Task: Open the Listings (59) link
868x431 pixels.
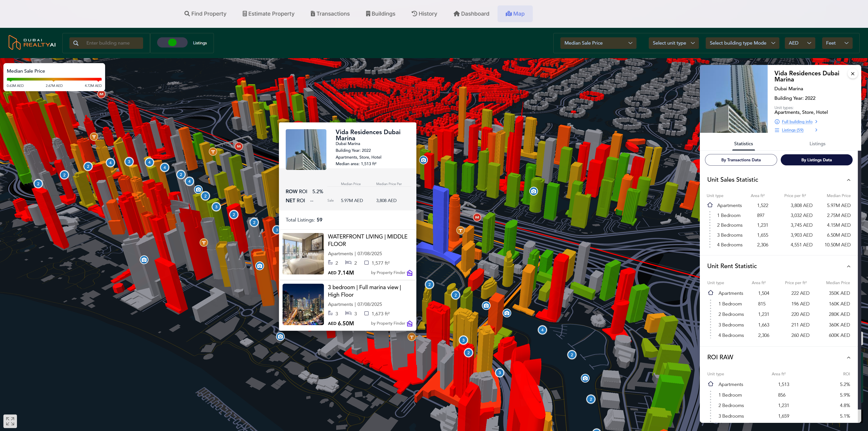Action: click(x=793, y=130)
